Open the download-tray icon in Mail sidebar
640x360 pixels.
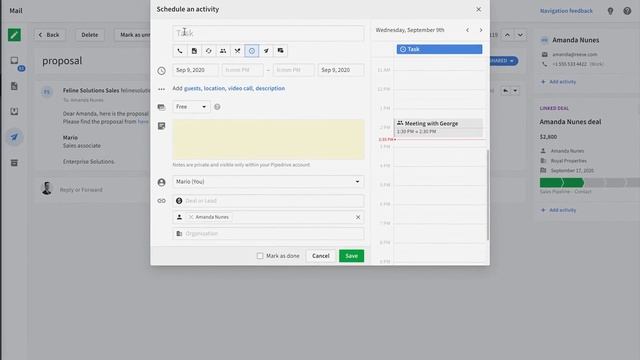tap(14, 111)
